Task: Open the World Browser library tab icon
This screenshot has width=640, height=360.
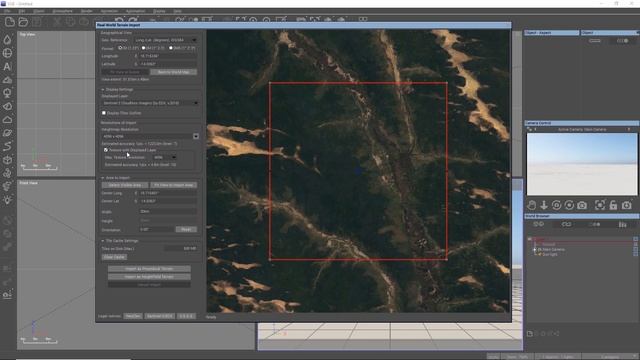Action: (x=622, y=224)
